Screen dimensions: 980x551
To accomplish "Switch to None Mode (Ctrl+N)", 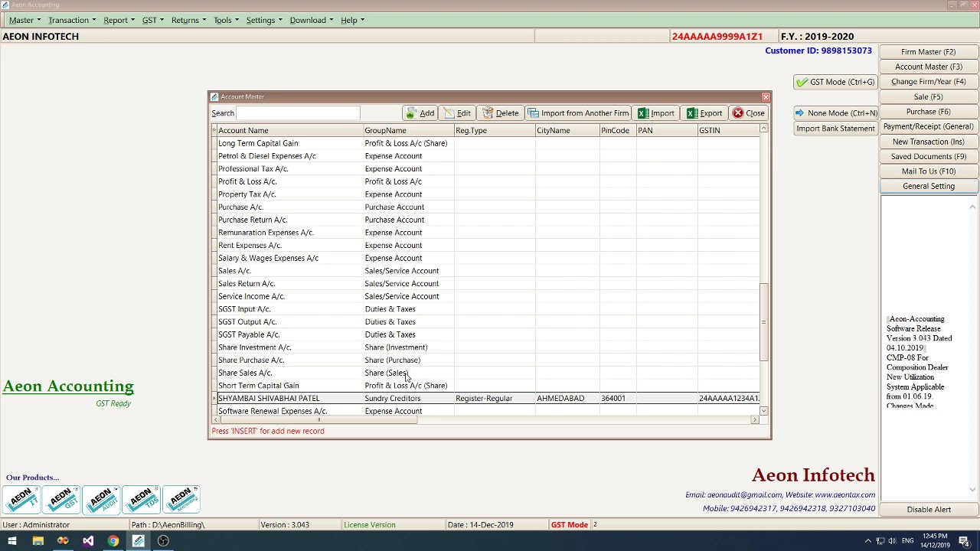I will (835, 113).
